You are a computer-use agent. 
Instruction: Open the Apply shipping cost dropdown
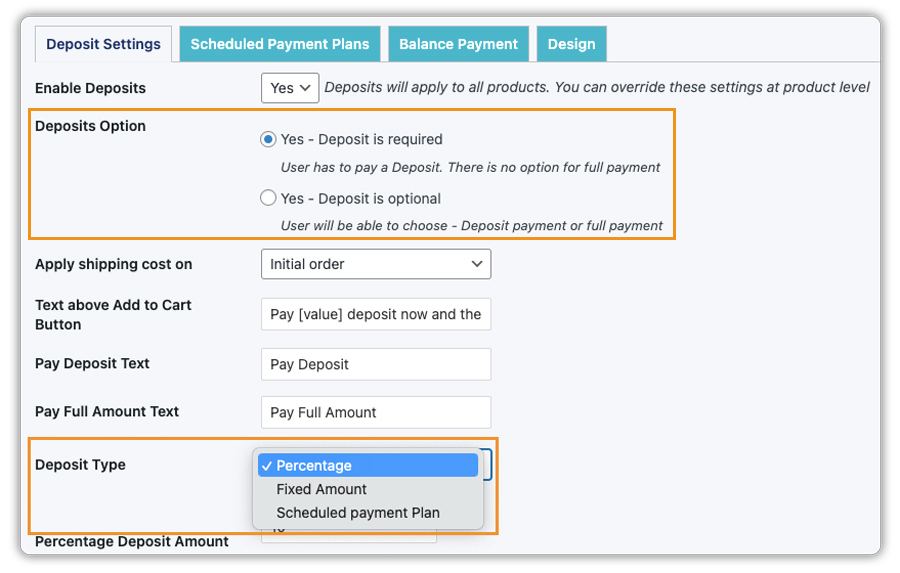click(375, 264)
